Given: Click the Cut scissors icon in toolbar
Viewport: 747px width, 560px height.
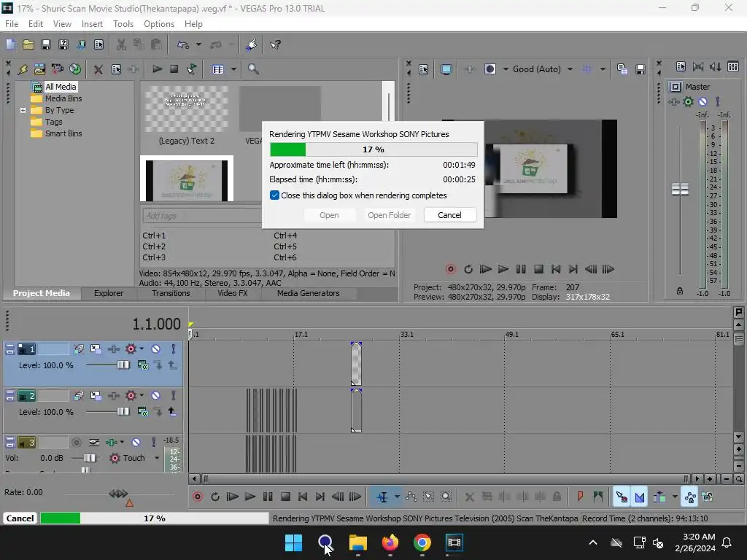Looking at the screenshot, I should [122, 44].
